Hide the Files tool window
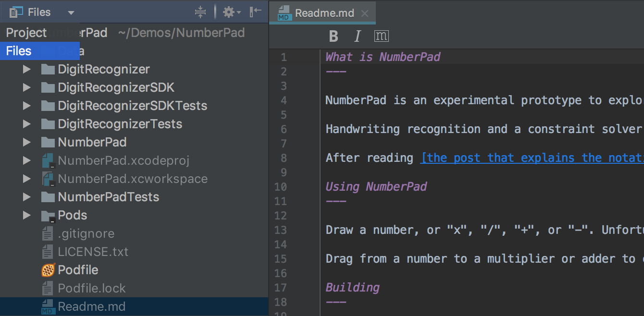This screenshot has height=316, width=644. (x=255, y=12)
